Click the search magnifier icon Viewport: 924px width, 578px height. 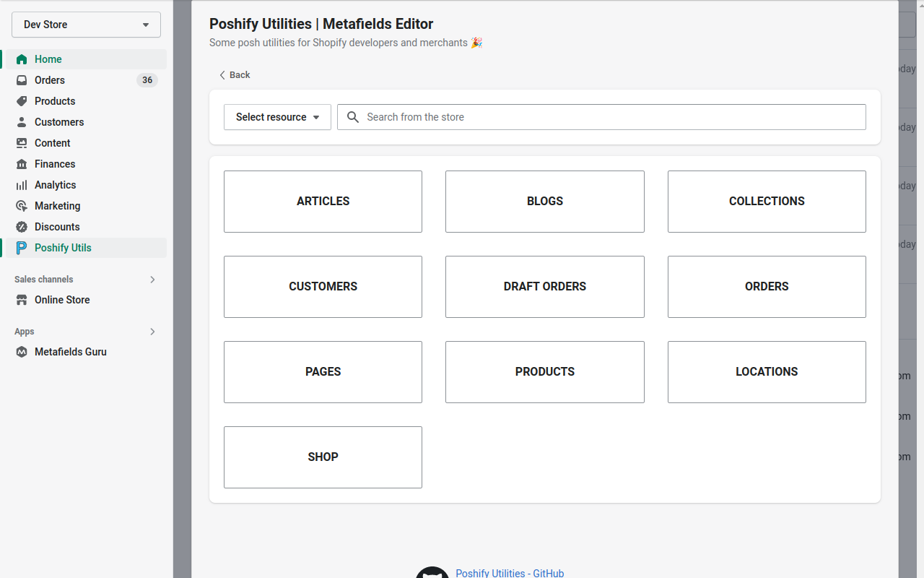tap(353, 117)
